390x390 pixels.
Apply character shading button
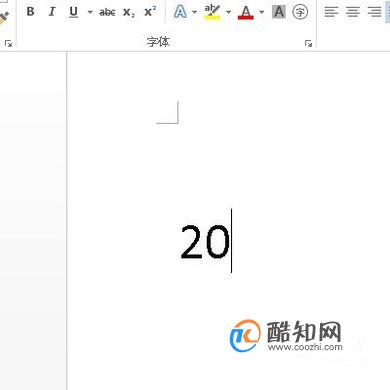point(279,12)
